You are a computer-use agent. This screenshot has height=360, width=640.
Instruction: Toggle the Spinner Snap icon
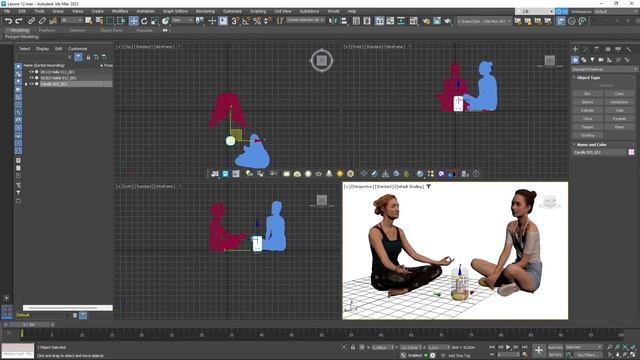pyautogui.click(x=268, y=21)
